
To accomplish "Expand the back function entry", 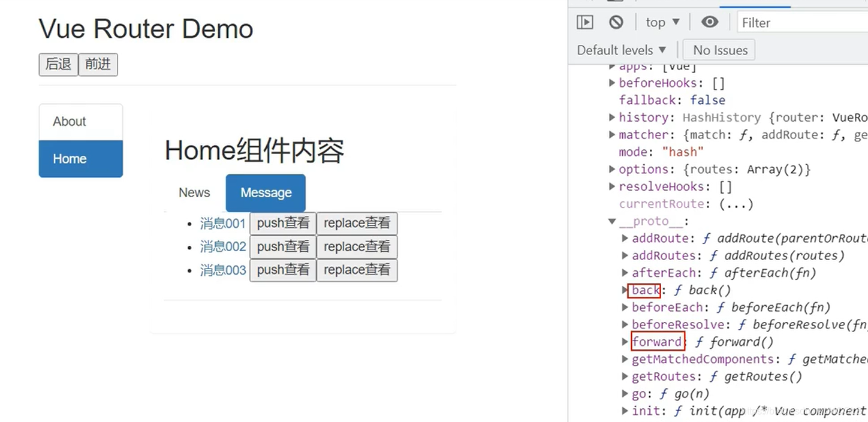I will tap(625, 290).
